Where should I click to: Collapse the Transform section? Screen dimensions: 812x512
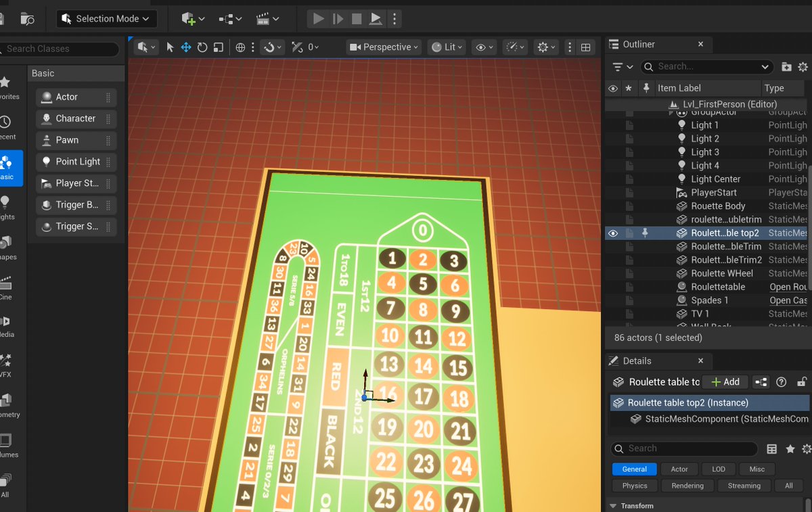click(613, 506)
